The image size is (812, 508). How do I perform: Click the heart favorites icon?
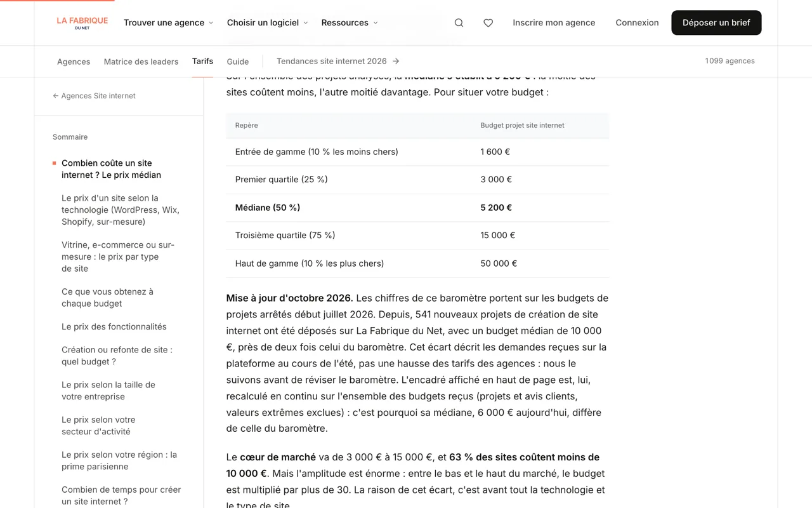pos(488,23)
